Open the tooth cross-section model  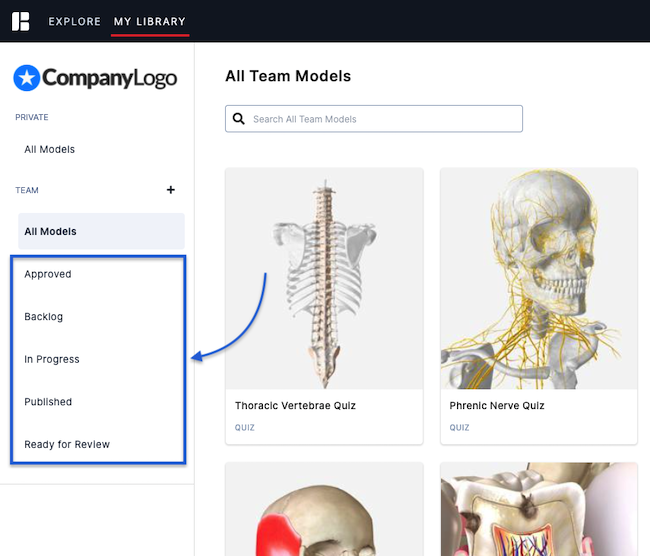(539, 510)
